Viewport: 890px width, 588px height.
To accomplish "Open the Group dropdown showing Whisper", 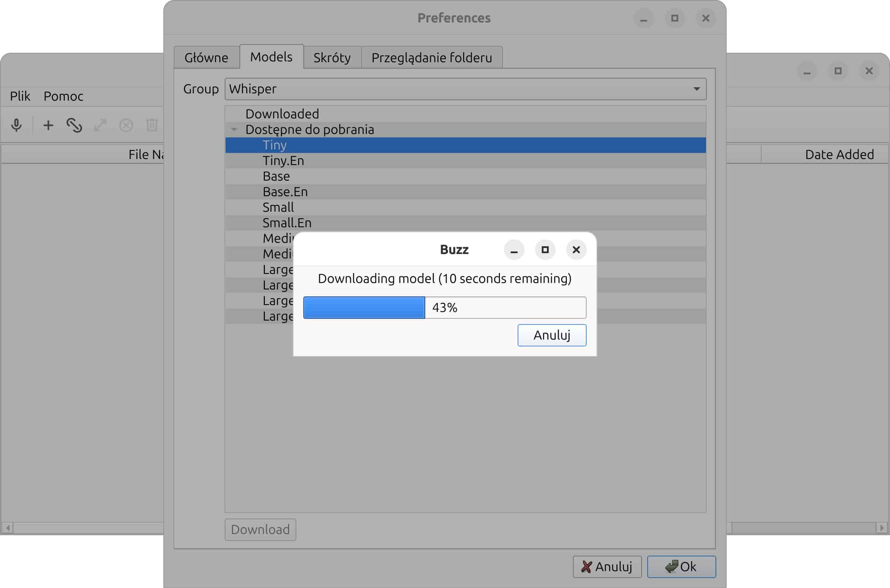I will (x=465, y=89).
